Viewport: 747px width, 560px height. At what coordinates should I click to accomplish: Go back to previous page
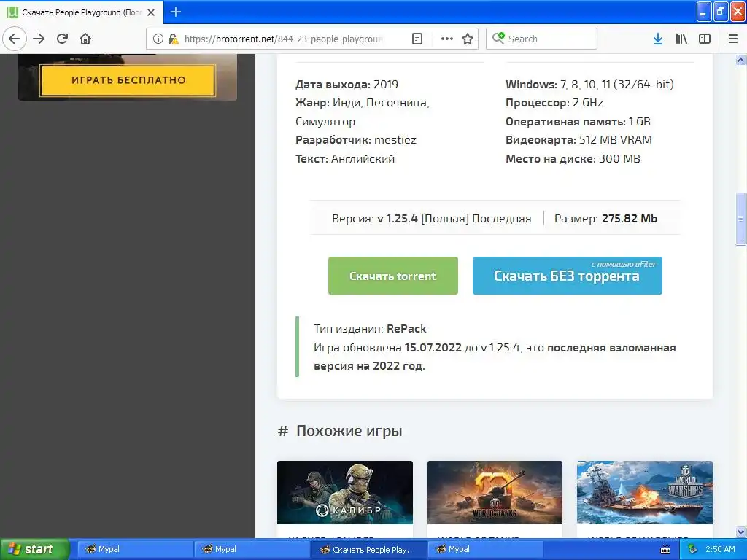click(15, 39)
